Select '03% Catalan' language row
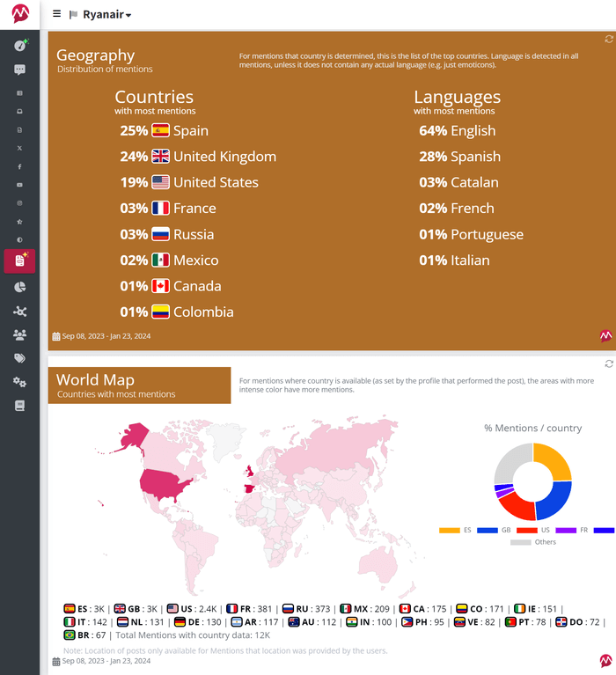The image size is (616, 675). tap(458, 182)
